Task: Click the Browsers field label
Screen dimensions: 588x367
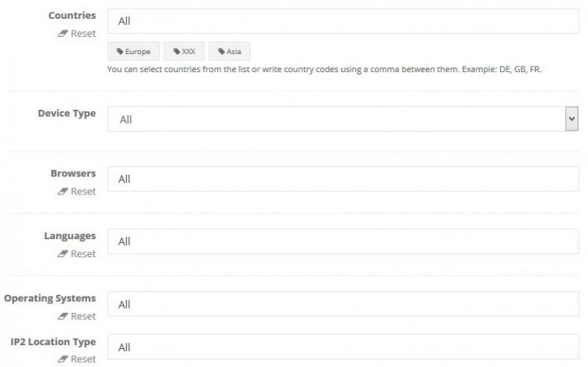Action: (73, 173)
